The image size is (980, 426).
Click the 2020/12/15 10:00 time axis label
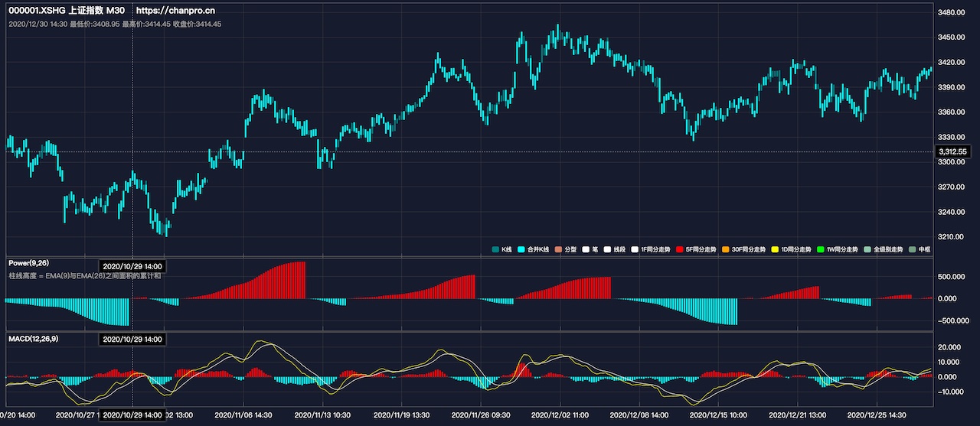(x=720, y=415)
